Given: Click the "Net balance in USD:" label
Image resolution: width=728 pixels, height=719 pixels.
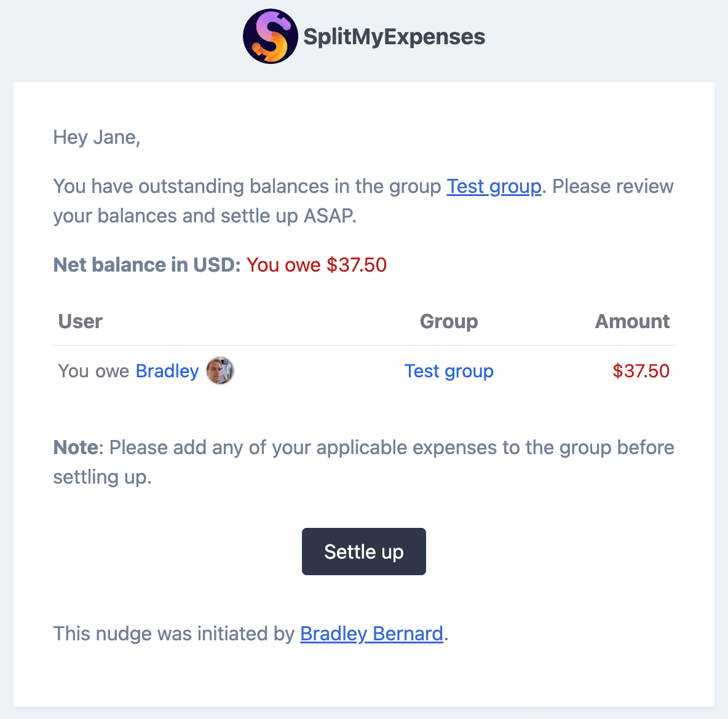Looking at the screenshot, I should (147, 265).
